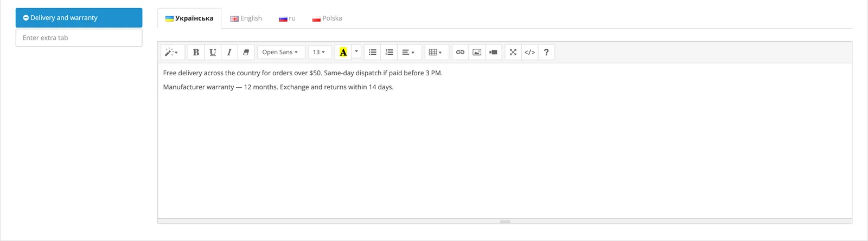Apply the yellow highlight recent color
Viewport: 868px width, 241px height.
pos(343,52)
